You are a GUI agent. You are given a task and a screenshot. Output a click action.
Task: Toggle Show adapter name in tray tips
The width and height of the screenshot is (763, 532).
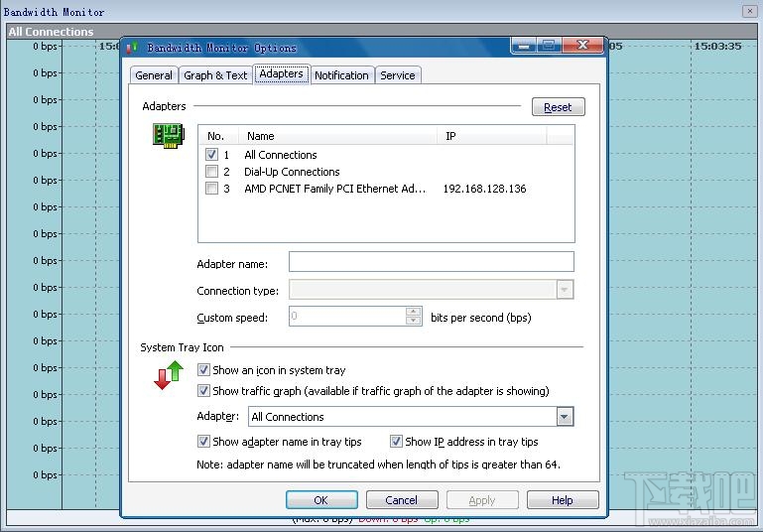pyautogui.click(x=203, y=442)
